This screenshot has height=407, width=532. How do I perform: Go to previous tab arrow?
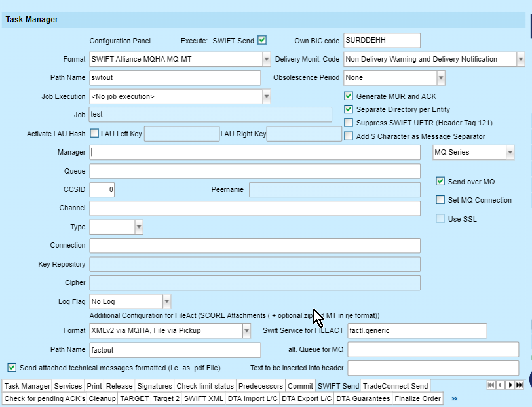[500, 385]
